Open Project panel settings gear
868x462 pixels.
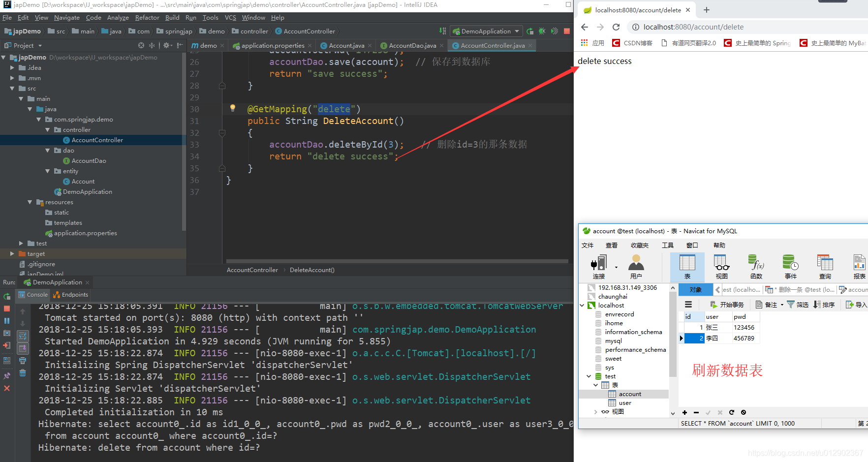[168, 45]
